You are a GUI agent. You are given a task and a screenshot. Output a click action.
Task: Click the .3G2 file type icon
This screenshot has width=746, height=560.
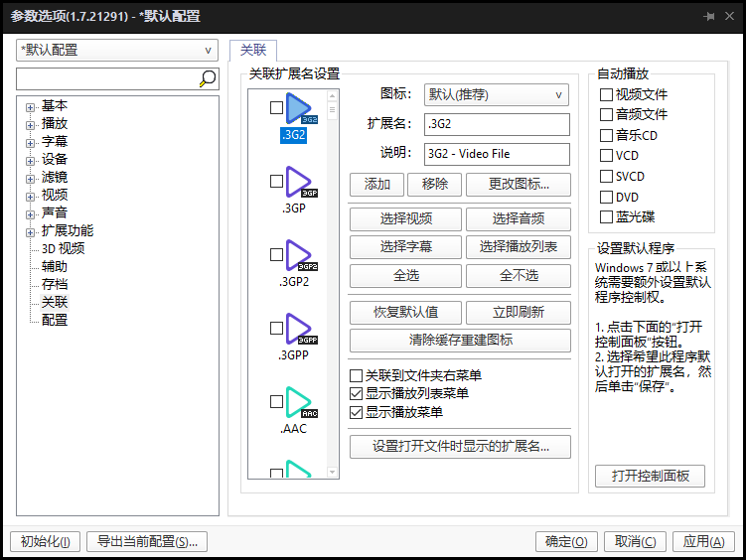pyautogui.click(x=300, y=109)
